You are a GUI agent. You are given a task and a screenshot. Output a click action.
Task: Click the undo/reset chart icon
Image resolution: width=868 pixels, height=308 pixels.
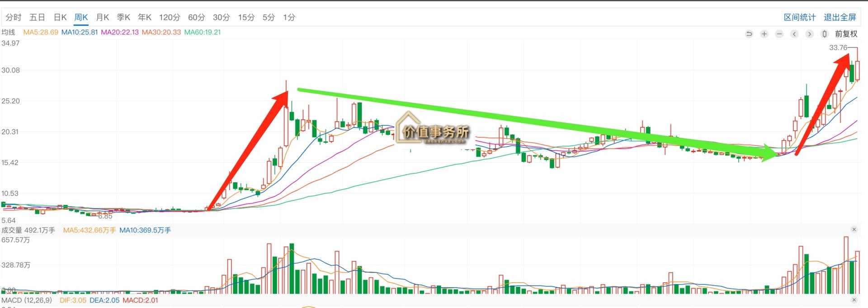[749, 34]
